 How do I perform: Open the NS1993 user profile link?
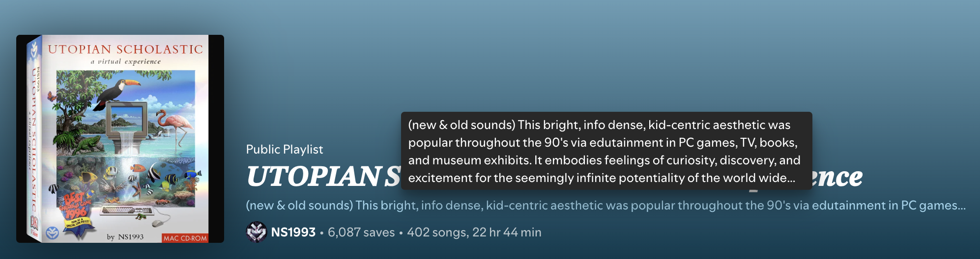(x=293, y=232)
